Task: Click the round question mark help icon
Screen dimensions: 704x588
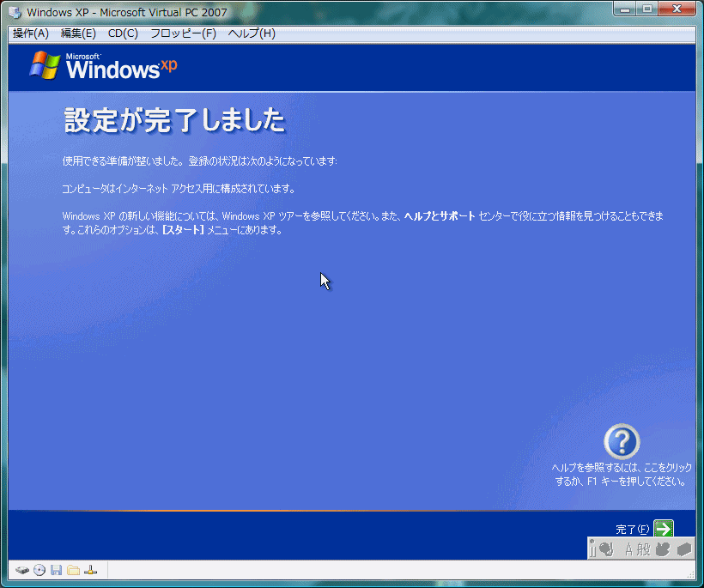Action: [622, 442]
